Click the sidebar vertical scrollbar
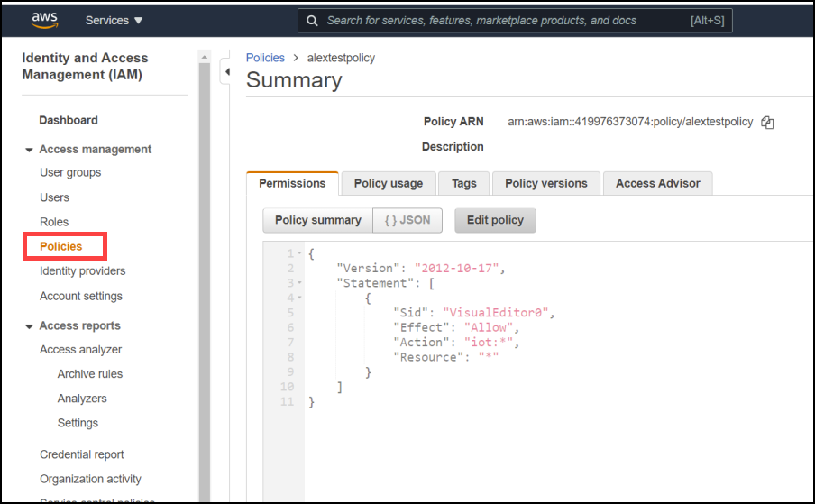Image resolution: width=815 pixels, height=504 pixels. [205, 280]
